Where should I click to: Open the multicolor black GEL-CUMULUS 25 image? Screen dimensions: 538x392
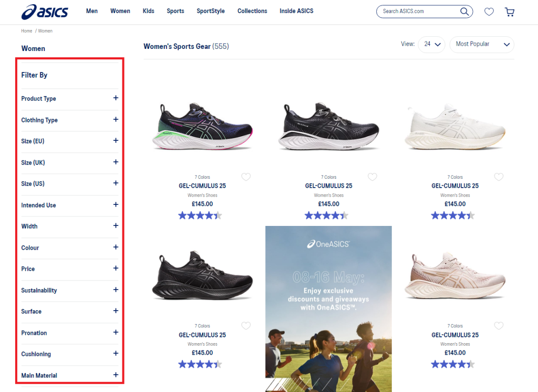[202, 126]
